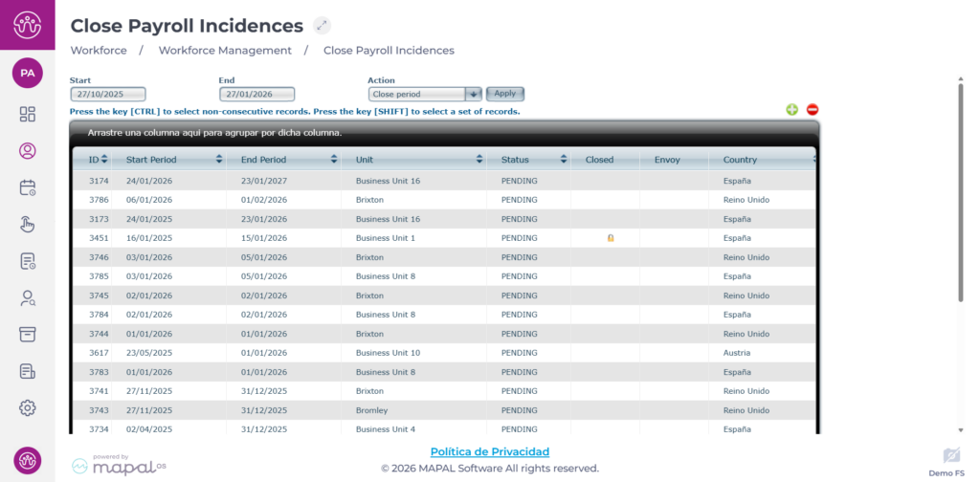Click the lock icon in row 3451
This screenshot has width=980, height=482.
pyautogui.click(x=611, y=238)
